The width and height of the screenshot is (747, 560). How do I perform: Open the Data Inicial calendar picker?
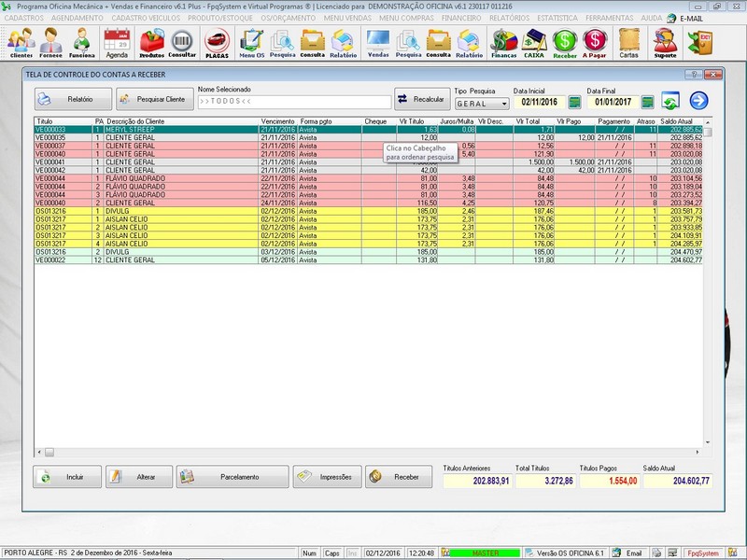coord(575,102)
